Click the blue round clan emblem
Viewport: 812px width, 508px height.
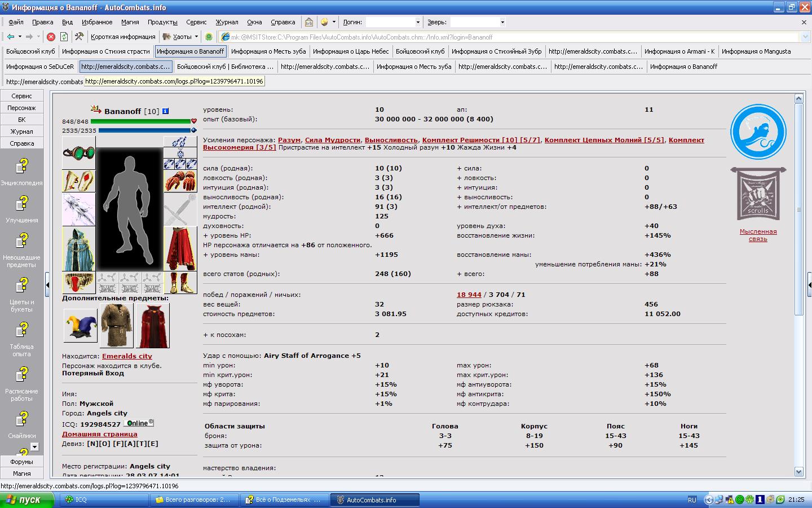click(x=758, y=132)
